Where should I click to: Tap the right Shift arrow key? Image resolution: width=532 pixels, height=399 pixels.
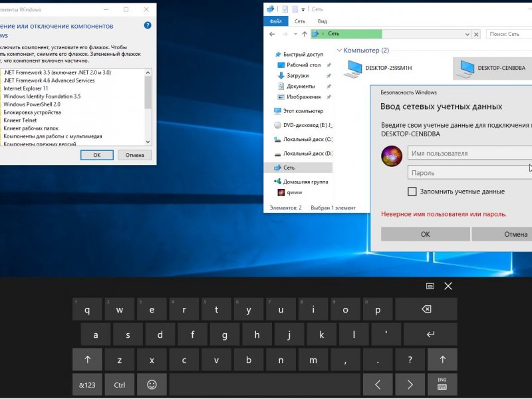pos(442,360)
